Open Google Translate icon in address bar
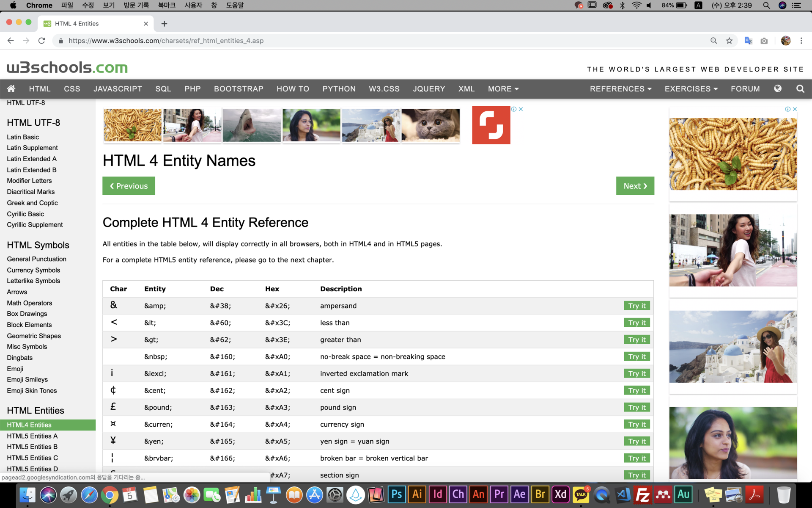This screenshot has width=812, height=508. tap(748, 41)
